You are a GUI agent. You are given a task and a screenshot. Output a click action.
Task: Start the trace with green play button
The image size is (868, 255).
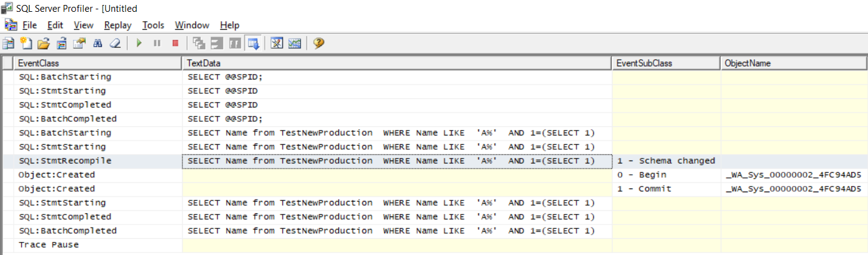(139, 44)
